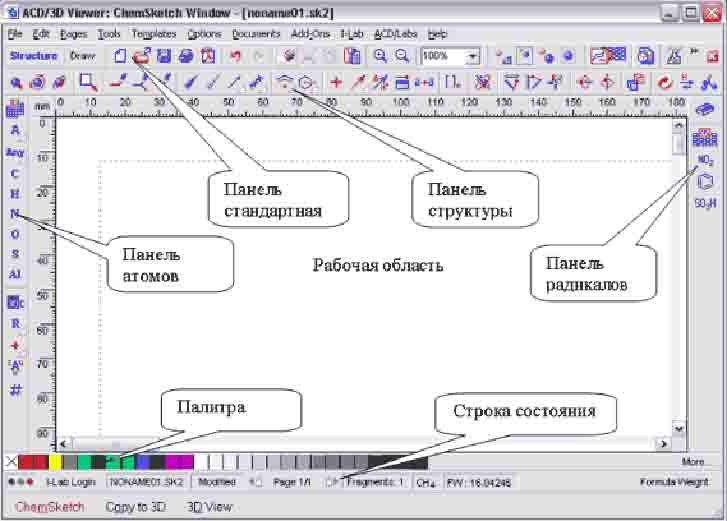Click the no-color X swatch
This screenshot has width=727, height=521.
point(11,462)
